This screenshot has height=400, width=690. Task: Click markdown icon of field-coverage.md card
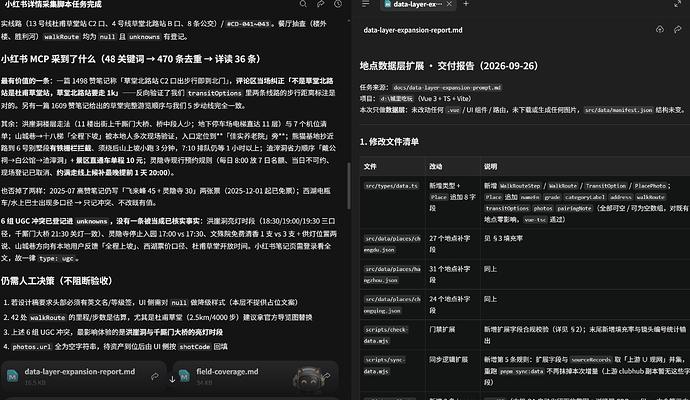[x=184, y=376]
